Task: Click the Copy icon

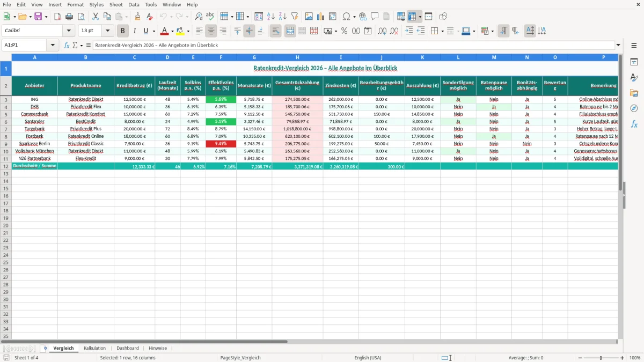Action: pyautogui.click(x=107, y=17)
